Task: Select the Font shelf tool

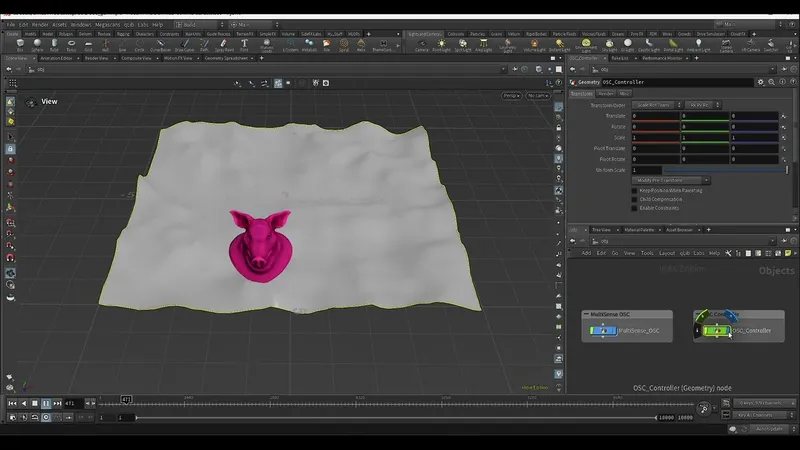Action: coord(244,45)
